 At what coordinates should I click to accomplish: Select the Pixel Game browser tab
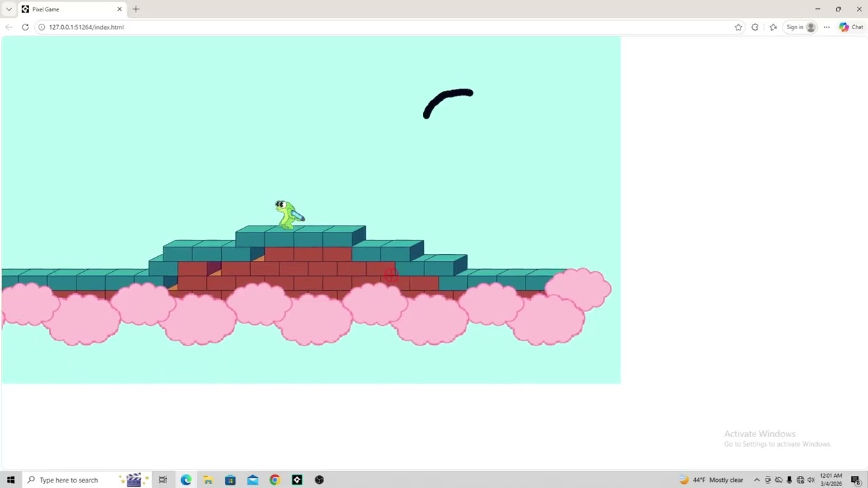click(x=71, y=9)
